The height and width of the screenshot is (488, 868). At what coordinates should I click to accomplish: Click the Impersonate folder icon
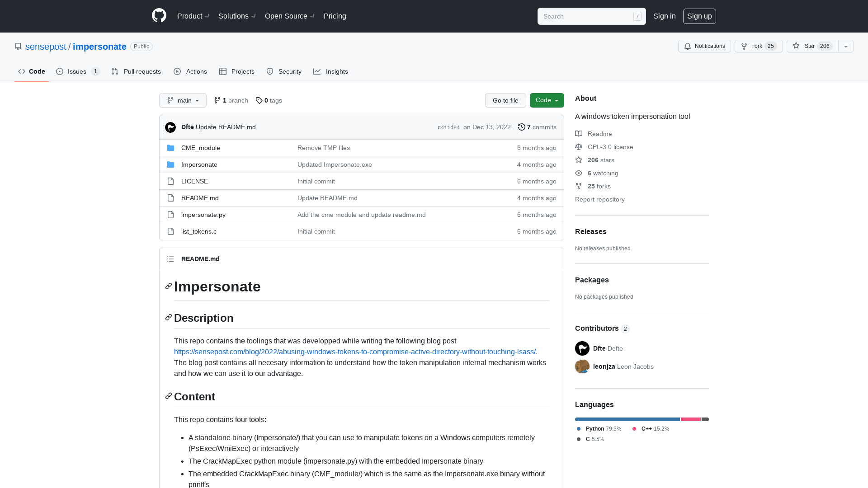click(170, 164)
